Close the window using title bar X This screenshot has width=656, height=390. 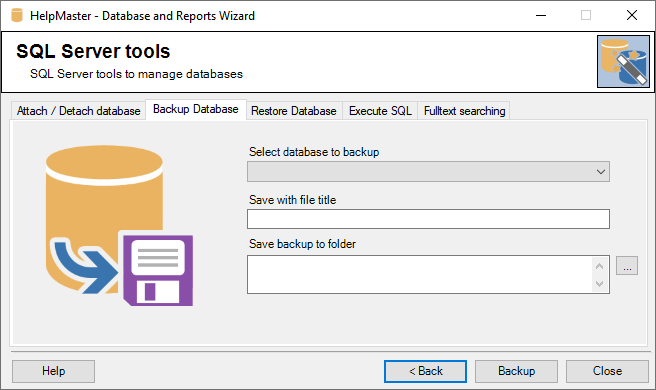632,15
